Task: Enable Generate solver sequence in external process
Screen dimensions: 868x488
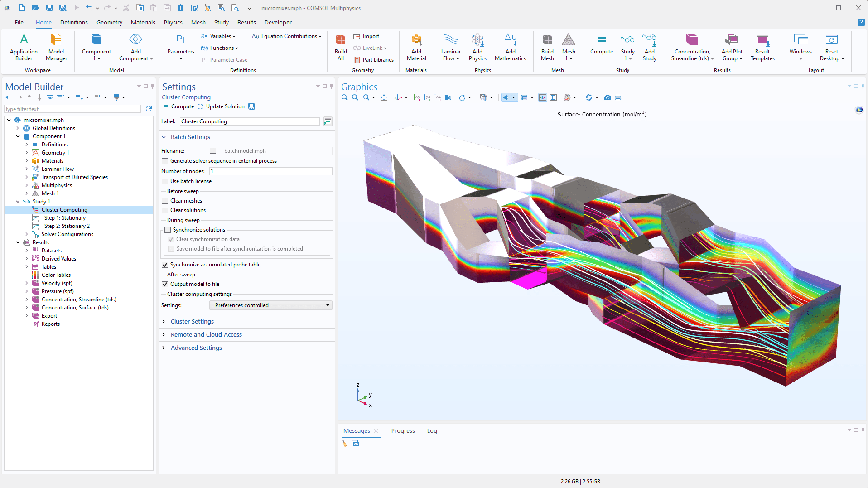Action: point(165,161)
